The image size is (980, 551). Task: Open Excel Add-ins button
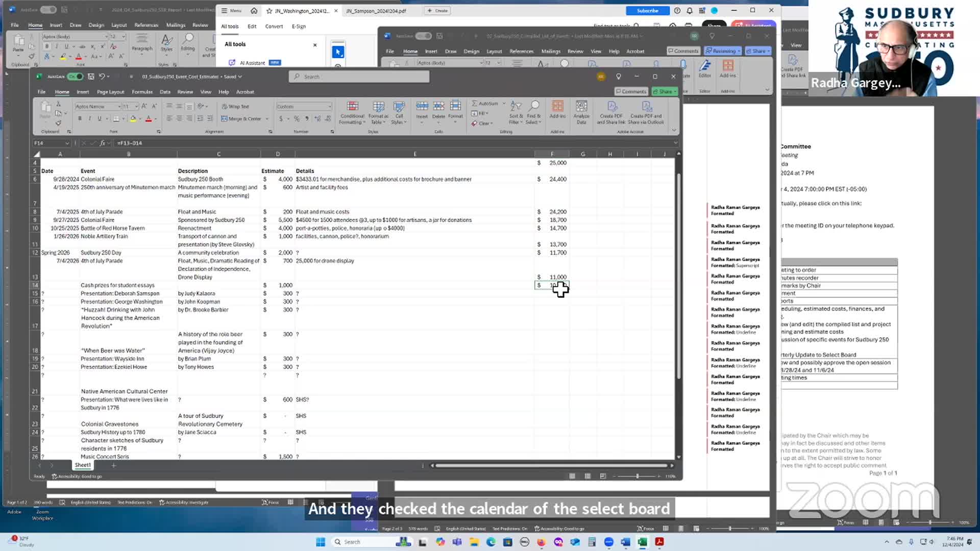557,109
